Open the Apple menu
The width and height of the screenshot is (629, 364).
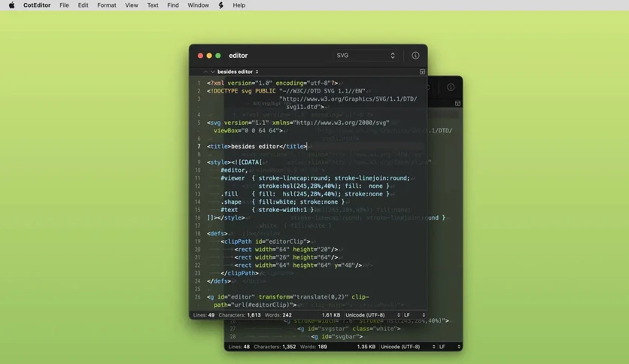click(x=11, y=5)
